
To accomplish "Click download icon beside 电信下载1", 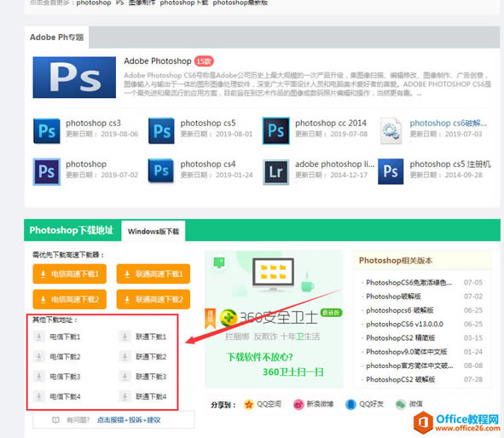I will (x=39, y=337).
